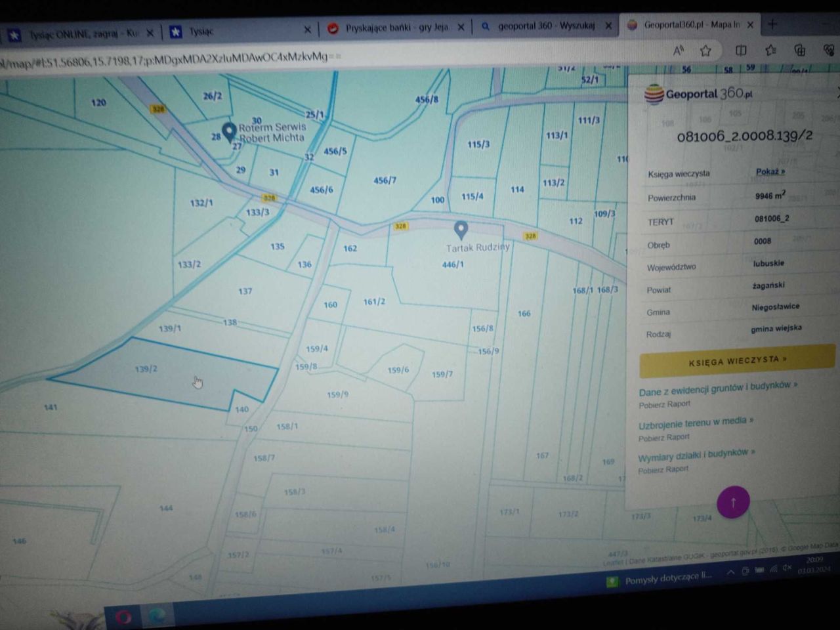Select parcel 139/1 on the map

[170, 327]
